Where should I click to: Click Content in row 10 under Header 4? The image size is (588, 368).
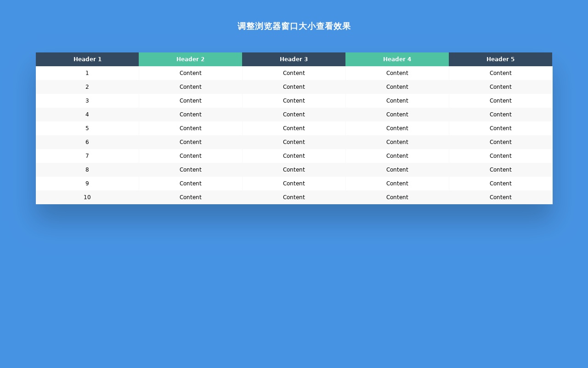397,197
